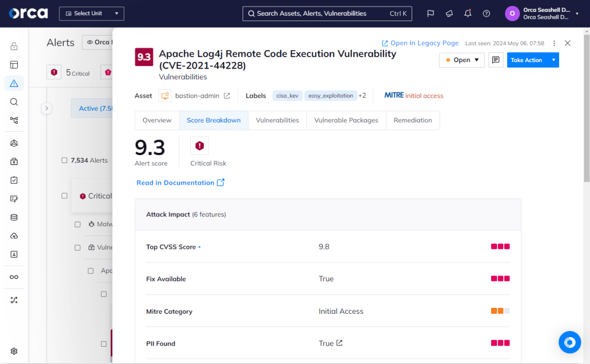Image resolution: width=590 pixels, height=364 pixels.
Task: Open the Select Unit dropdown
Action: coord(91,14)
